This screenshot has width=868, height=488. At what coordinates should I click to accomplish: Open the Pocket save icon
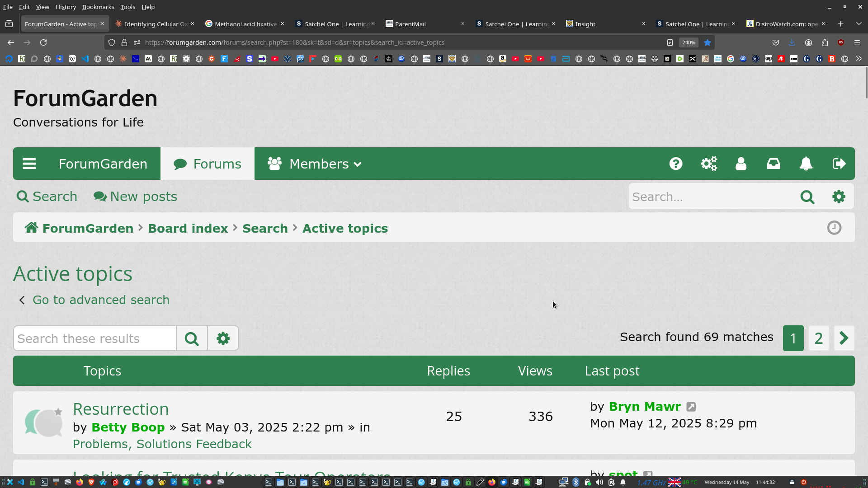pos(776,42)
